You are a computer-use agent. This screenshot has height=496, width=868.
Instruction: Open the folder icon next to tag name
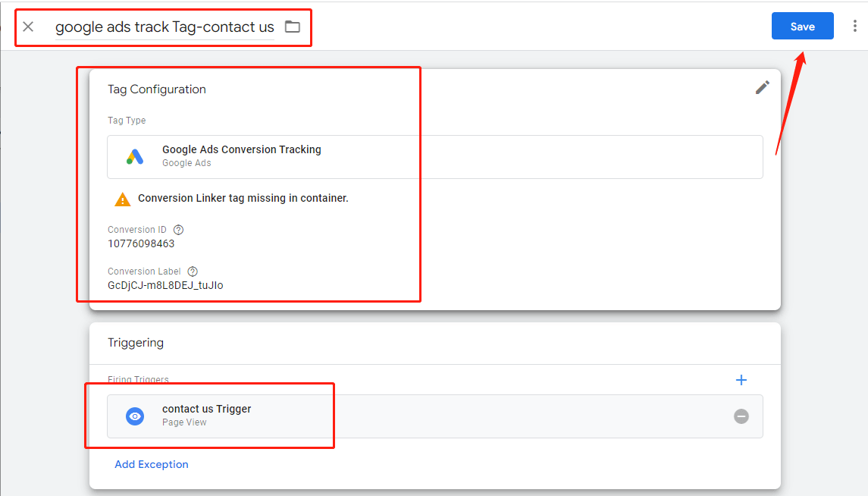(x=293, y=26)
